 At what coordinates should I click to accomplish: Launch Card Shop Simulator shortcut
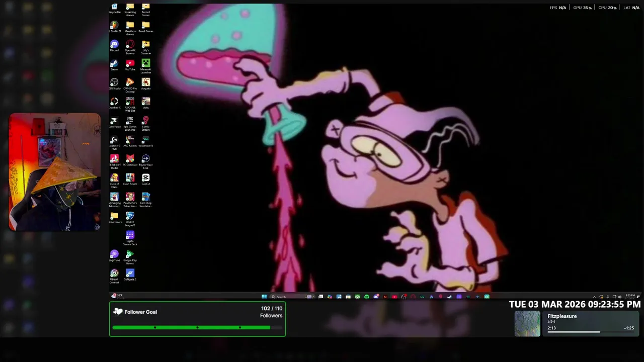[x=146, y=200]
